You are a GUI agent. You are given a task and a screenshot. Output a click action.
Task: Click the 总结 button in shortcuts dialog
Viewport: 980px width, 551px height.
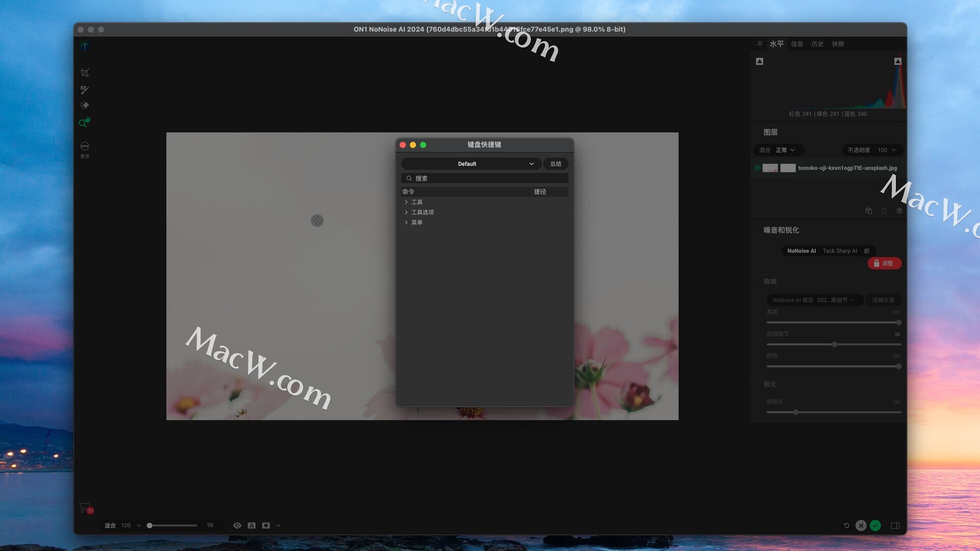pyautogui.click(x=556, y=164)
